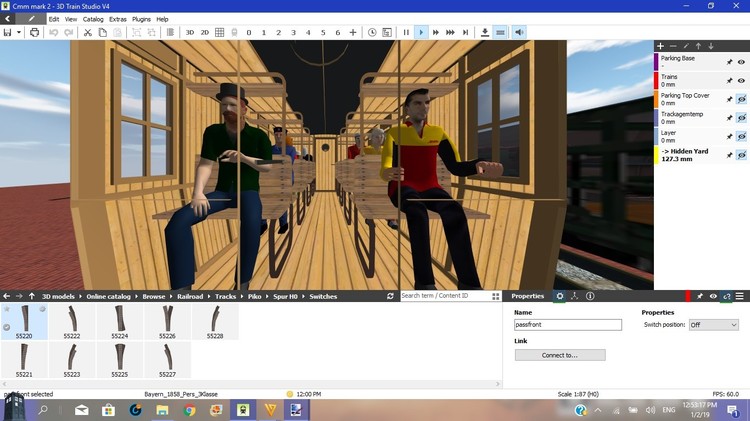Click the print icon in toolbar

click(x=35, y=32)
